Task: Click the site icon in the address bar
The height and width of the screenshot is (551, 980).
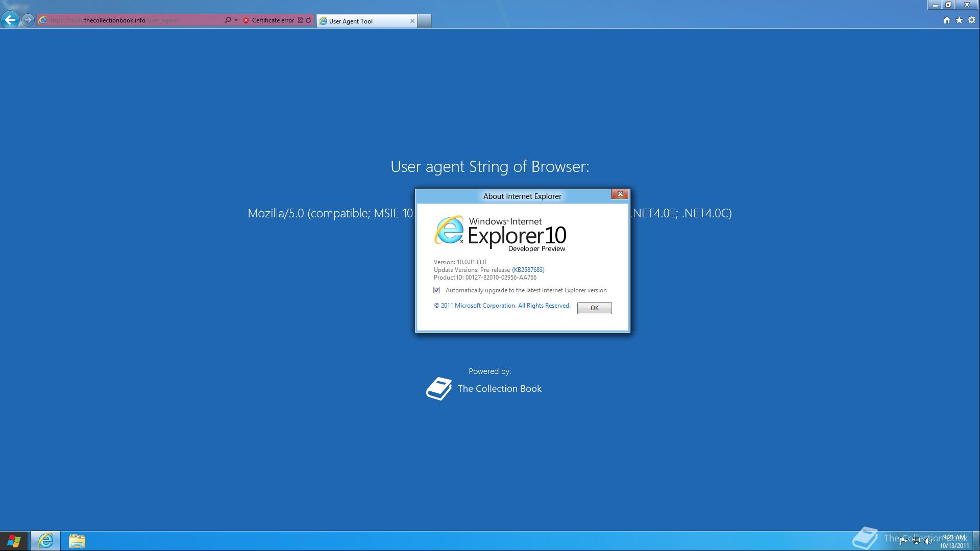Action: (x=43, y=20)
